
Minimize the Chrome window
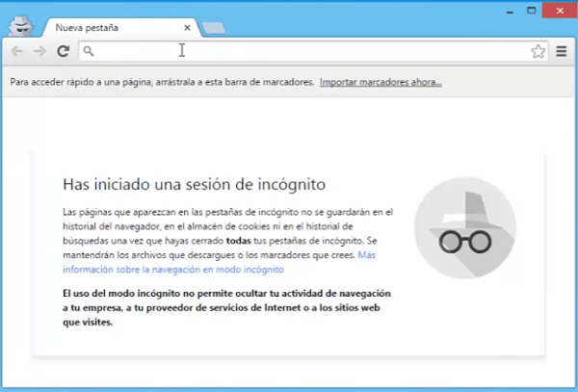[510, 11]
